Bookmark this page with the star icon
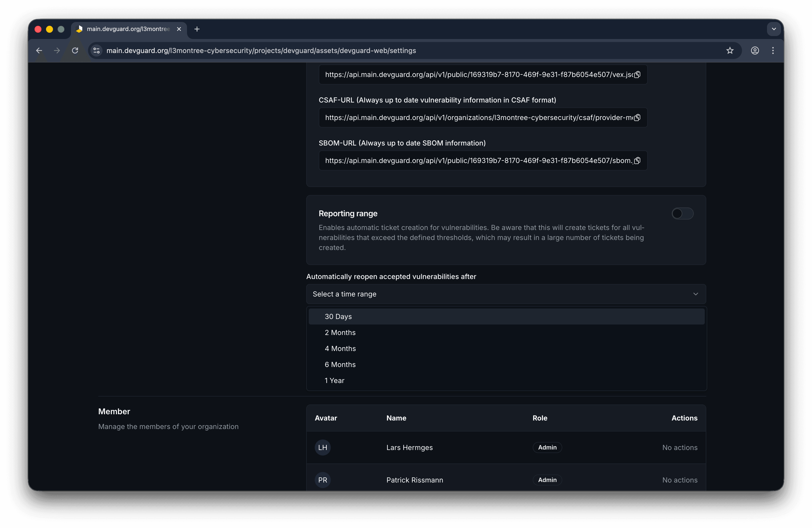 click(x=730, y=50)
